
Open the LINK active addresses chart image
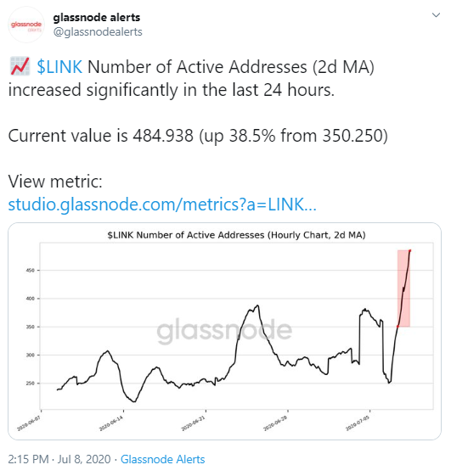pos(224,331)
